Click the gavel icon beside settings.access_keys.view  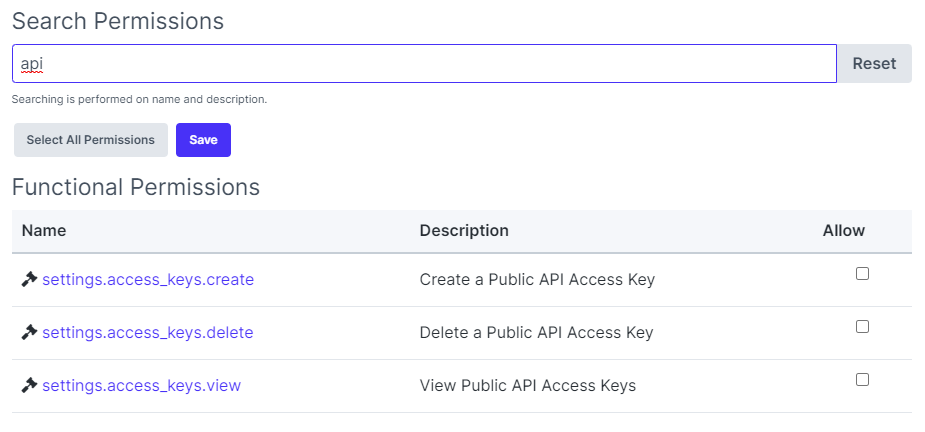tap(29, 386)
